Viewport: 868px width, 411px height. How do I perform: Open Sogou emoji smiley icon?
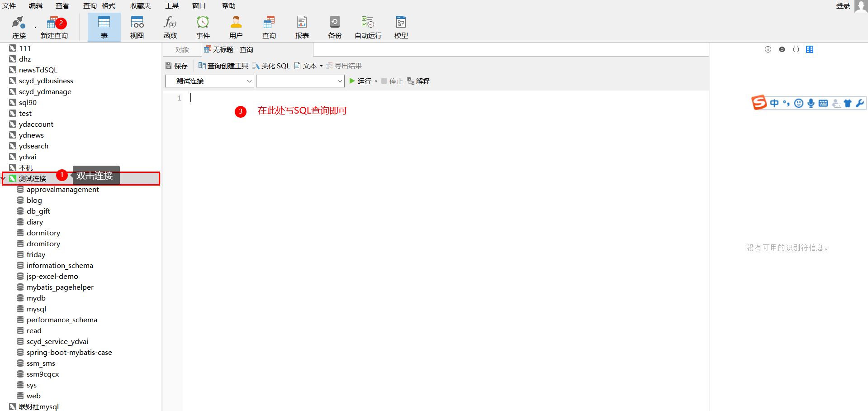click(x=799, y=103)
